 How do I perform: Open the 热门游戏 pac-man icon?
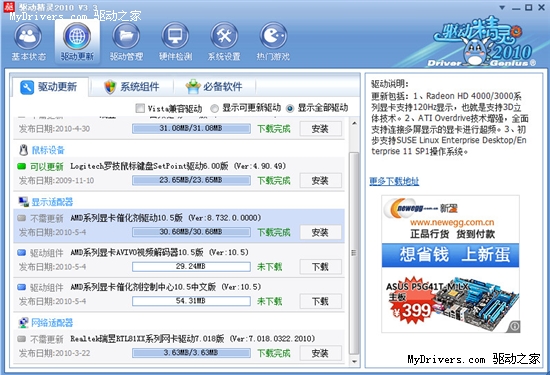[x=273, y=35]
